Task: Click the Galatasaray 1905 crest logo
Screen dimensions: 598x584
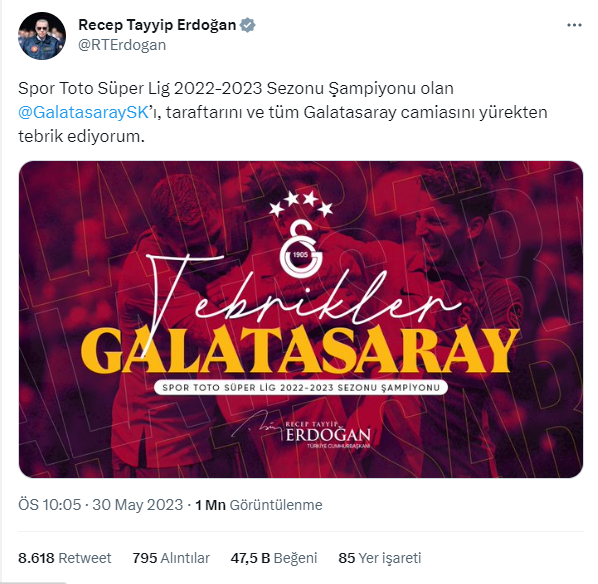Action: 301,249
